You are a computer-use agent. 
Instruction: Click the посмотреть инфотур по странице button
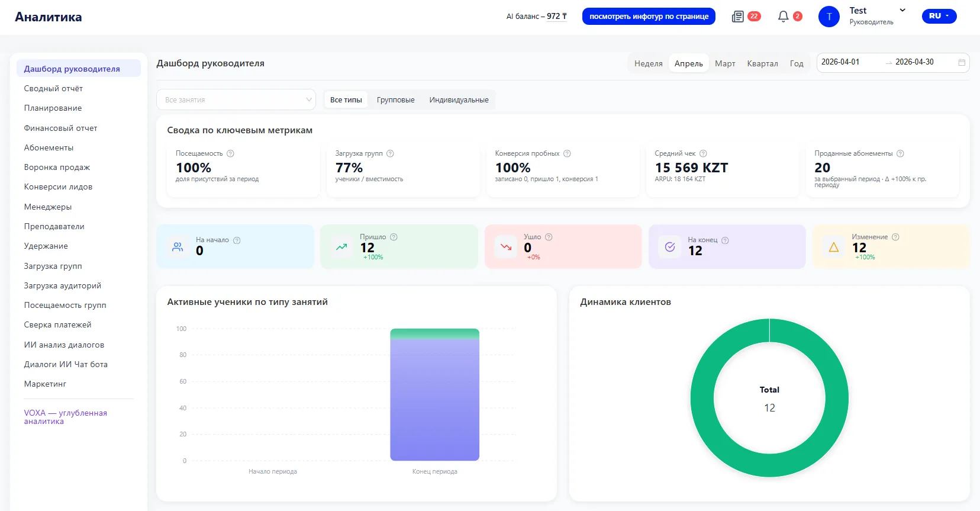pos(649,17)
